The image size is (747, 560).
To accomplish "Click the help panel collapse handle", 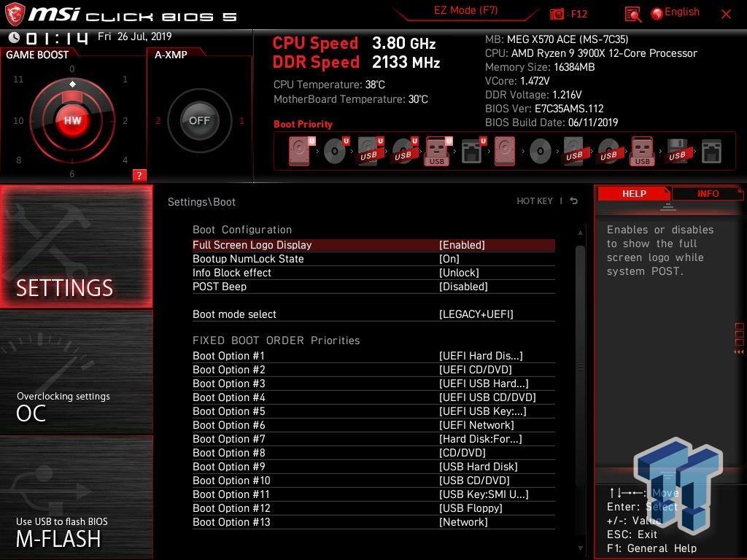I will tap(668, 207).
